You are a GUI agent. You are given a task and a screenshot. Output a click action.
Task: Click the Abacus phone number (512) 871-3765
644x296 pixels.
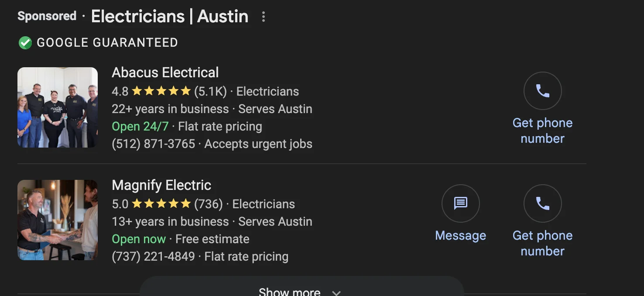(153, 144)
